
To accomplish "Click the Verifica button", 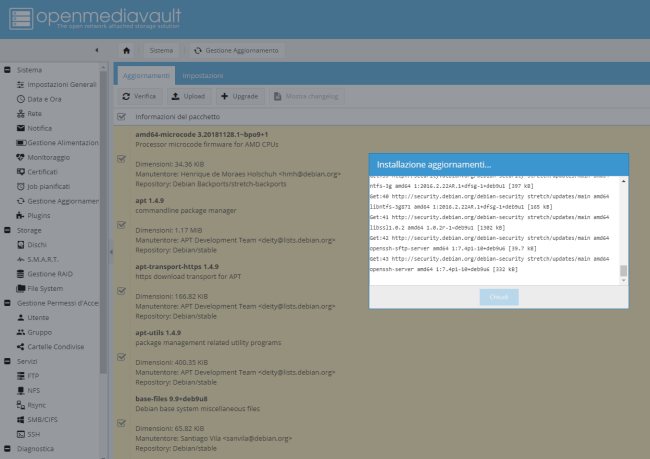I will click(x=140, y=96).
